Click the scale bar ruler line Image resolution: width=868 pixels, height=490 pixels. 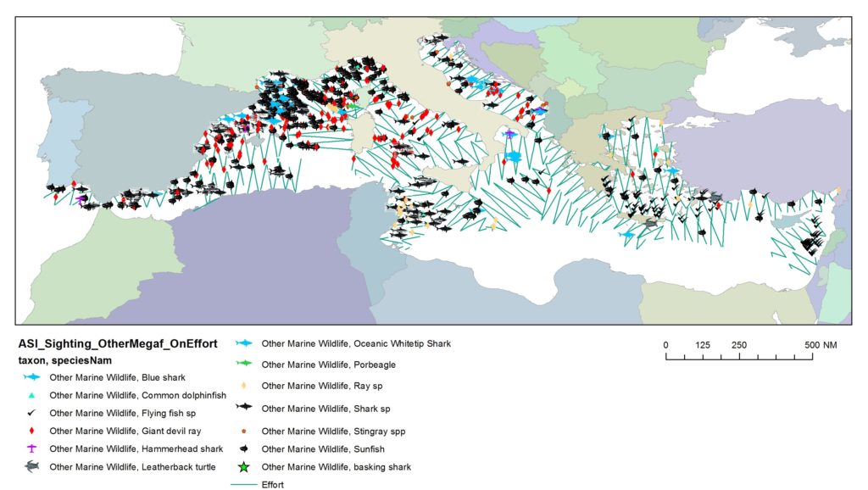point(739,357)
